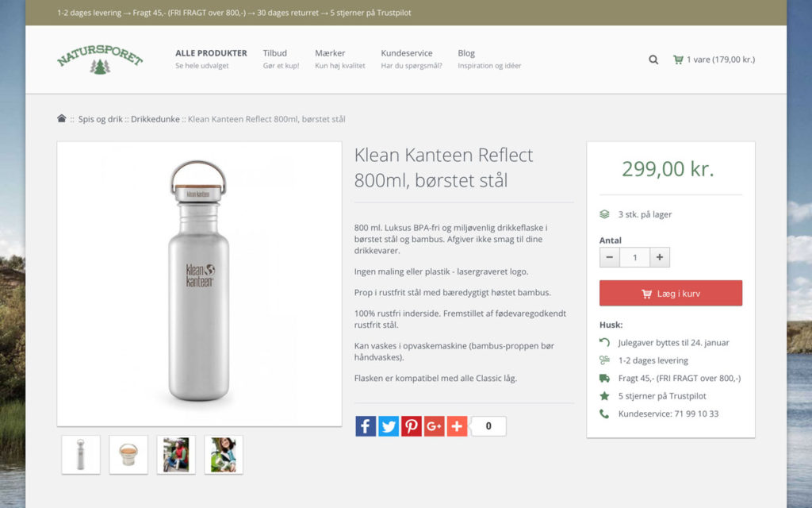This screenshot has width=812, height=508.
Task: Open the Mærker menu
Action: click(330, 53)
